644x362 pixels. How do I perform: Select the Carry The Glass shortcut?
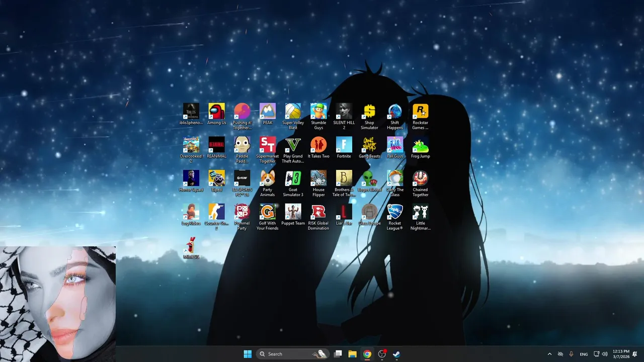[x=395, y=184]
